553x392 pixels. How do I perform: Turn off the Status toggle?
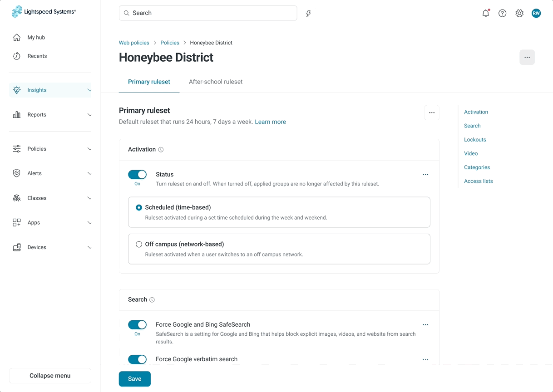[137, 174]
